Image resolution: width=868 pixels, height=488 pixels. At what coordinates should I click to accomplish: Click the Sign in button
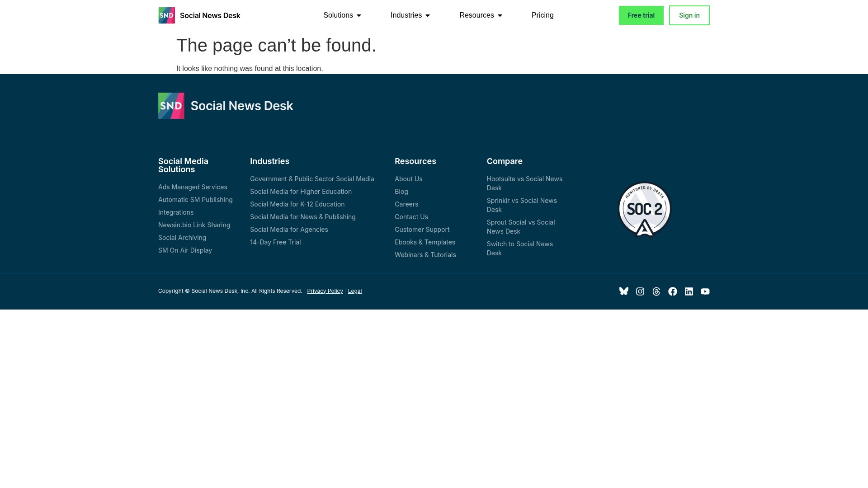(689, 15)
